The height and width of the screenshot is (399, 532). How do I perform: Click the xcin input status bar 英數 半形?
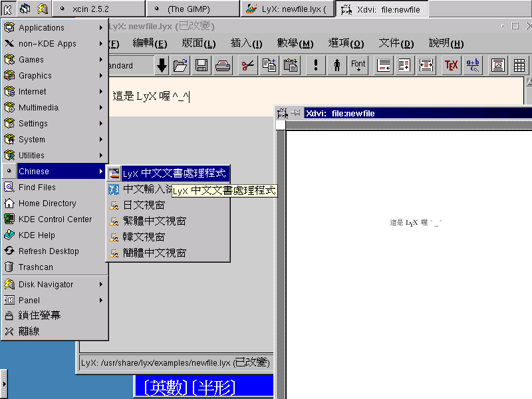(204, 386)
